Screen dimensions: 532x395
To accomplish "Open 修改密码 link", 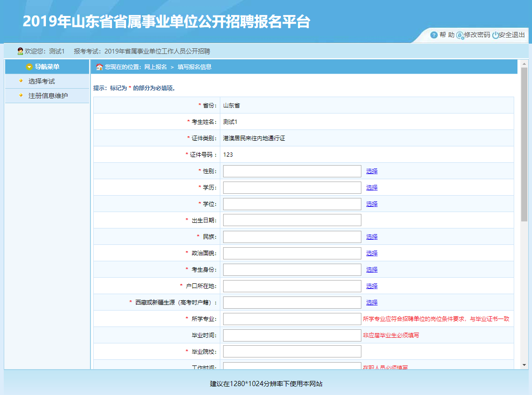I will point(477,35).
